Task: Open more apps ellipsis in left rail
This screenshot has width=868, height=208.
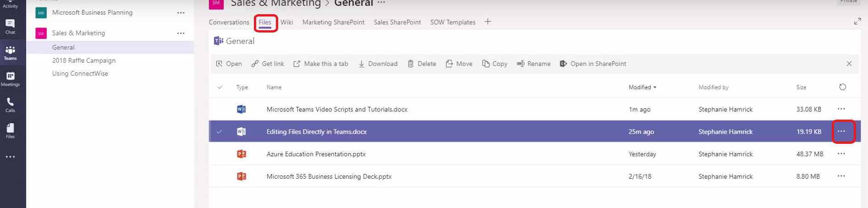Action: click(10, 157)
